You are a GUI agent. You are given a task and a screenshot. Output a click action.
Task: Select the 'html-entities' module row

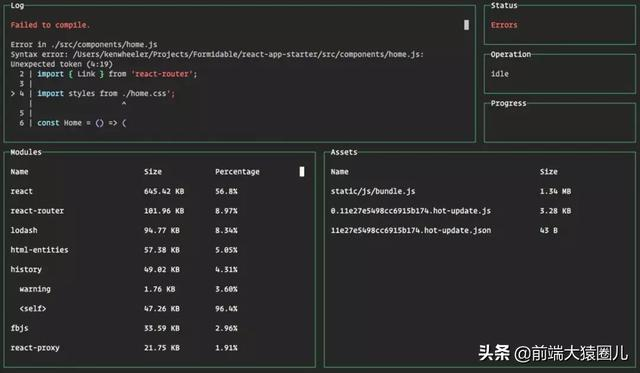pyautogui.click(x=124, y=250)
